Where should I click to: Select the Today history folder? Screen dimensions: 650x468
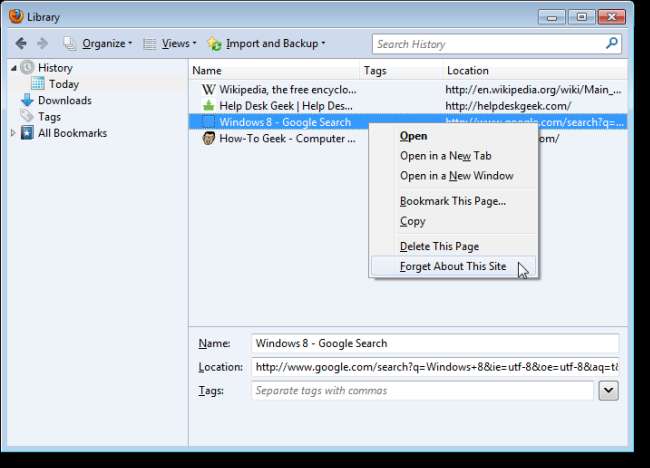[x=64, y=84]
